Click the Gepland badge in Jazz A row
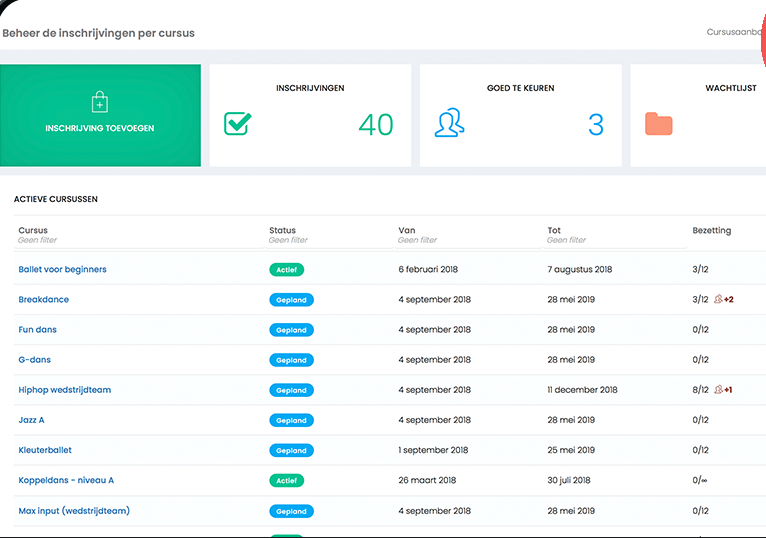This screenshot has height=538, width=766. (x=292, y=420)
